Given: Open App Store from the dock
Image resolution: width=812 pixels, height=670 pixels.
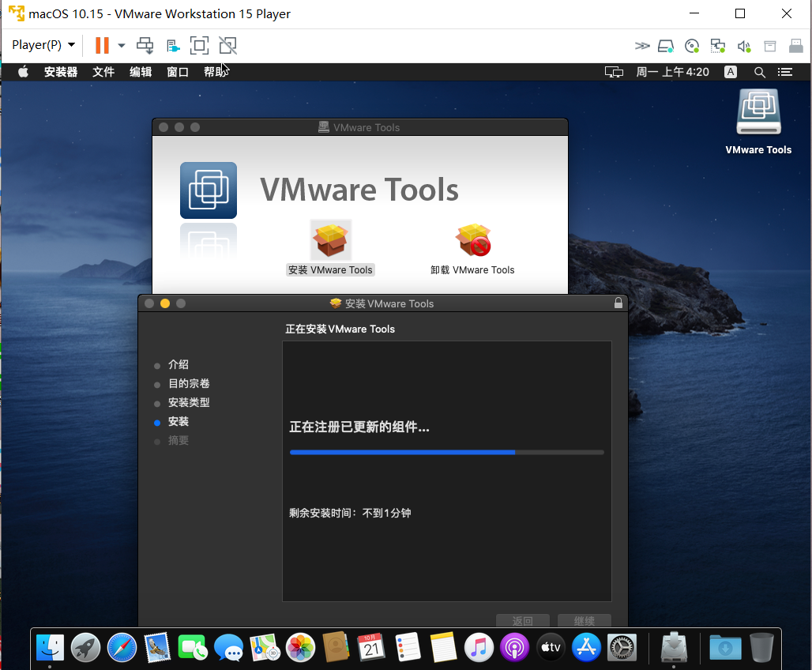Looking at the screenshot, I should coord(586,648).
